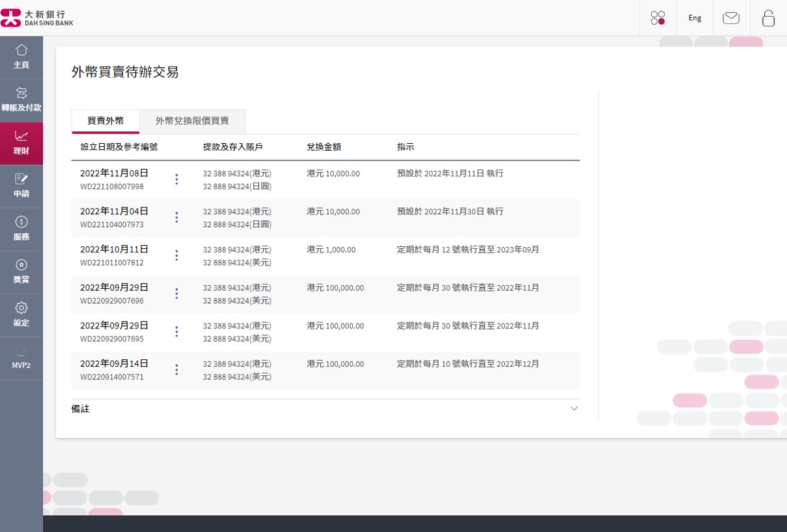This screenshot has height=532, width=787.
Task: Switch language to Eng
Action: pos(694,18)
